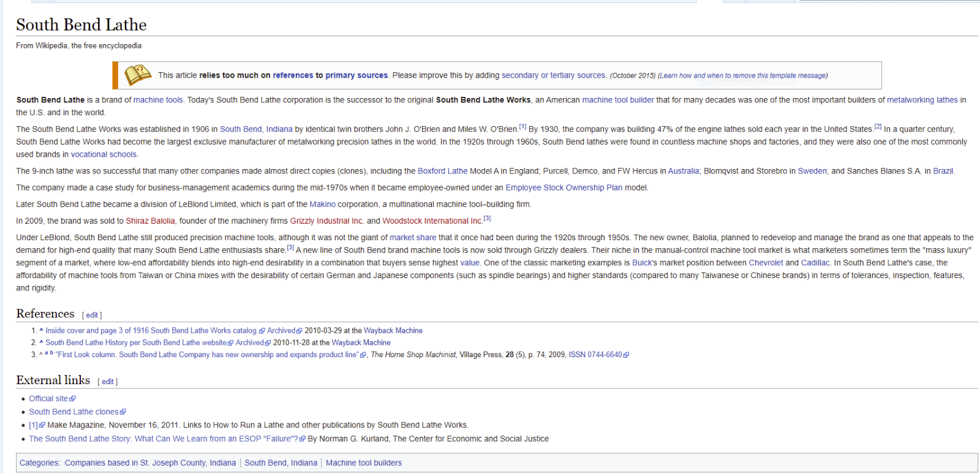
Task: Open Companies based in St. Joseph County category
Action: point(150,463)
